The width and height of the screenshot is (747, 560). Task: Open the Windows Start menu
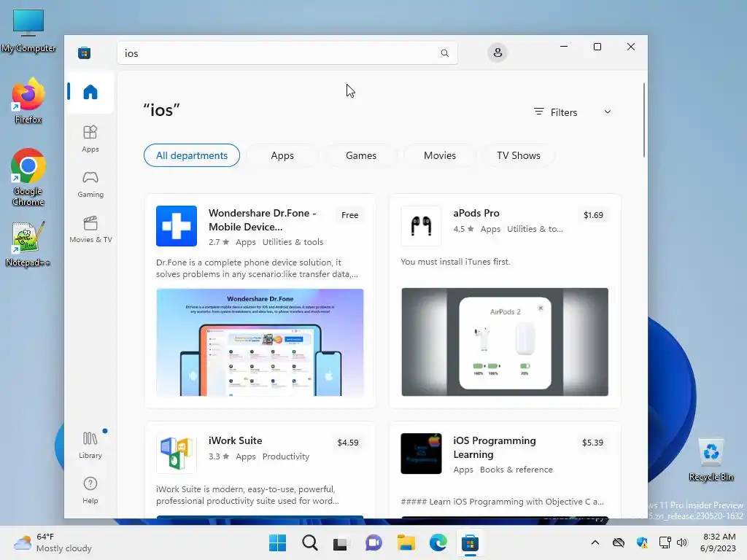[x=277, y=542]
